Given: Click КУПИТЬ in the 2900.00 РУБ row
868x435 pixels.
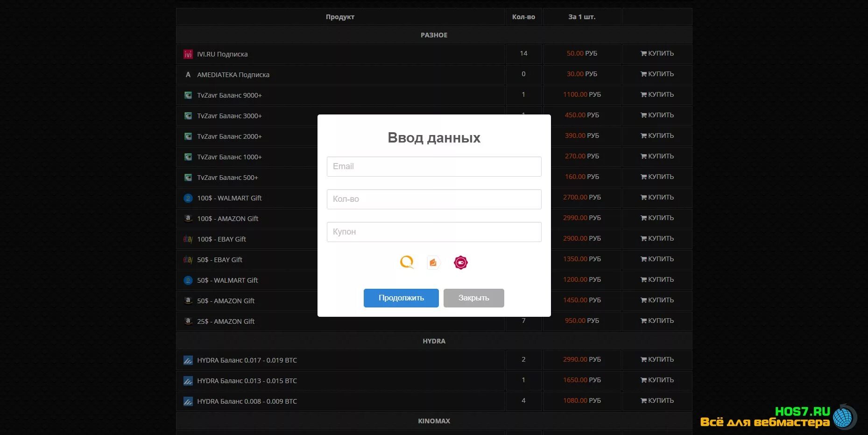Looking at the screenshot, I should 657,238.
